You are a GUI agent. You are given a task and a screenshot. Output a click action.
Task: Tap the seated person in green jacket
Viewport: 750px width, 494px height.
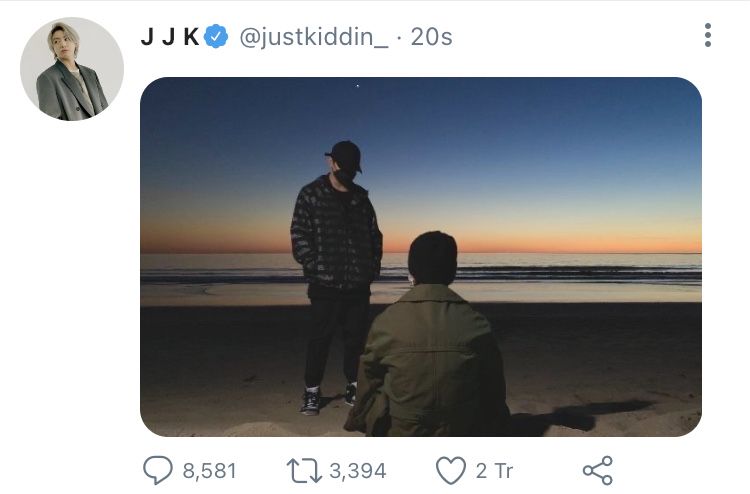[x=427, y=335]
